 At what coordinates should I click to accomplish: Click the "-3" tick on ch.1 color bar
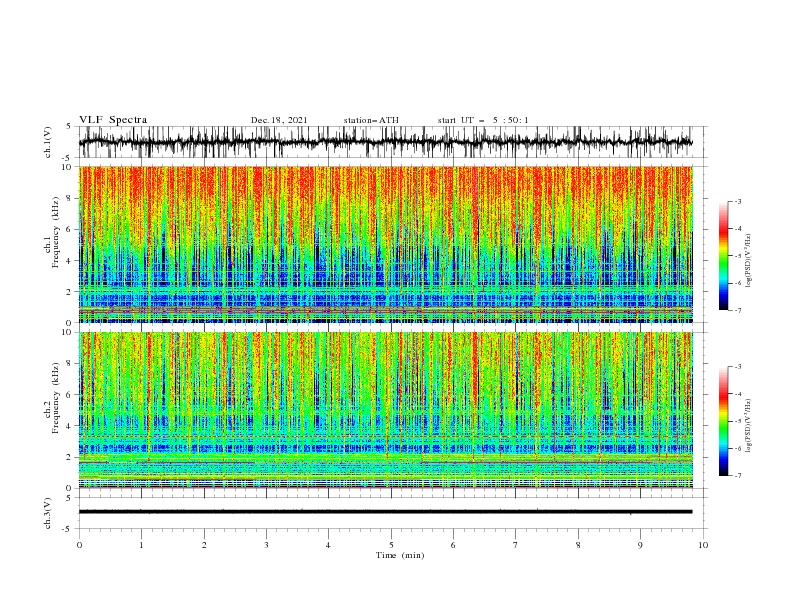pos(738,201)
